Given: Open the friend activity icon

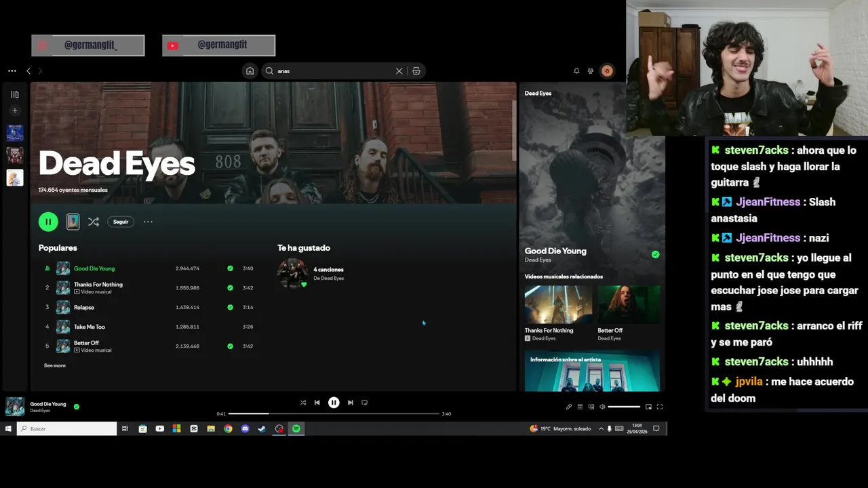Looking at the screenshot, I should tap(591, 70).
